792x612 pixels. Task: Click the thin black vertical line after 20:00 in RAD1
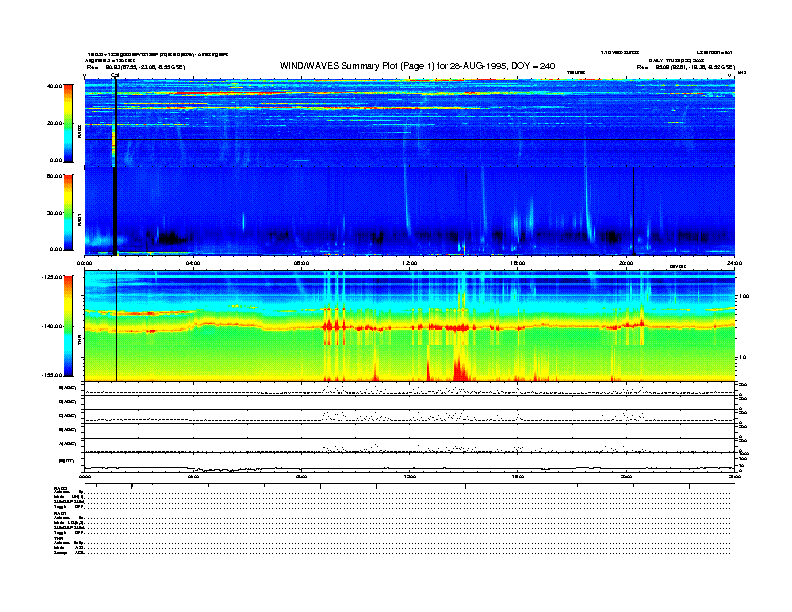click(633, 211)
